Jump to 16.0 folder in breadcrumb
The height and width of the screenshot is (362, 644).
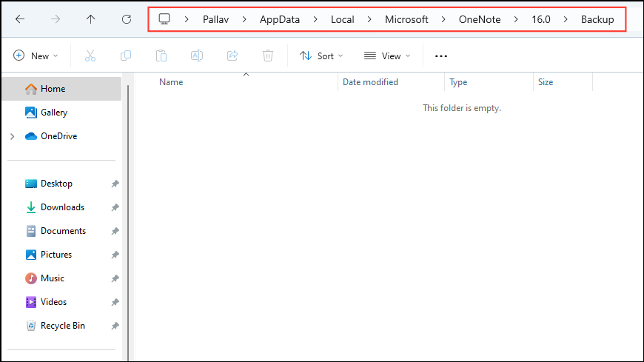tap(541, 19)
